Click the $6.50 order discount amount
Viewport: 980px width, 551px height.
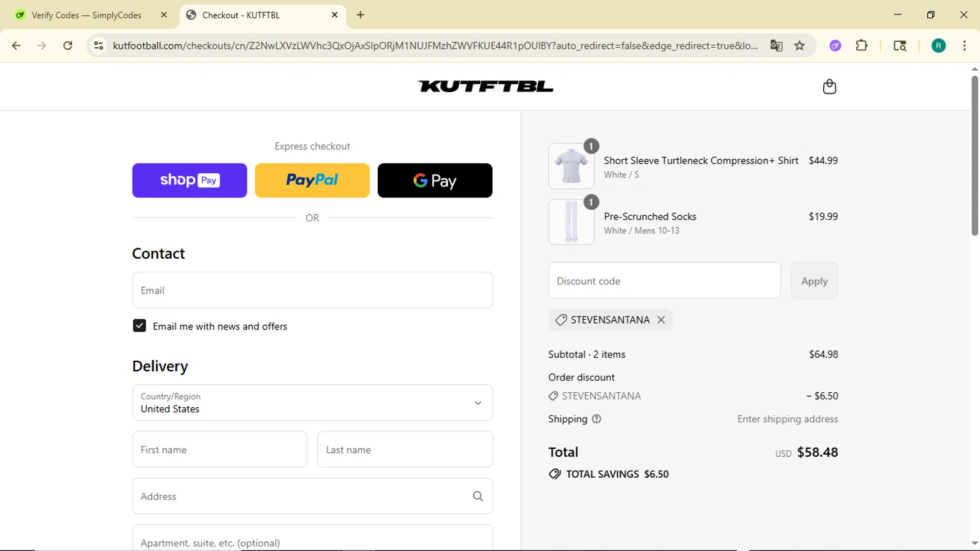click(x=822, y=396)
